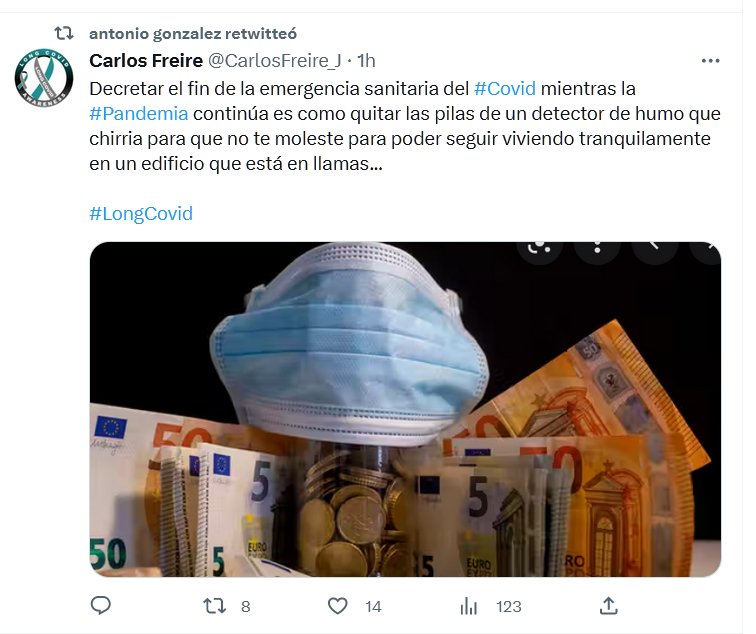Click the reply speech bubble icon
This screenshot has width=756, height=634.
click(101, 606)
